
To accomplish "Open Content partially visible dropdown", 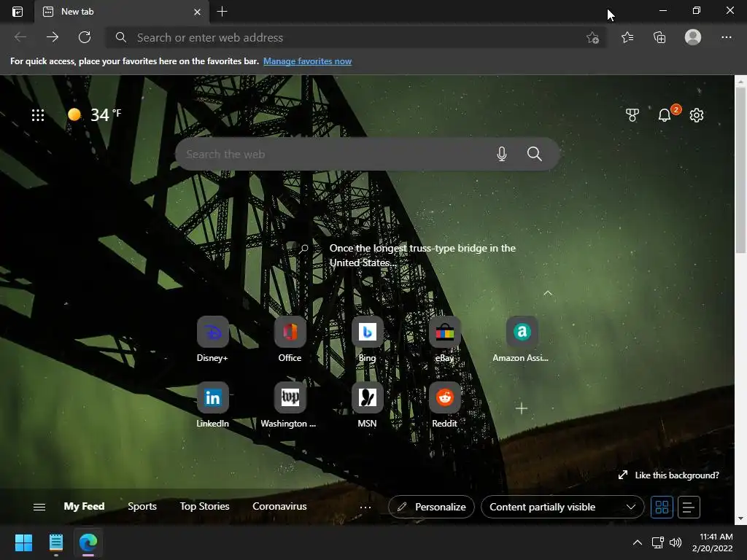I will point(562,507).
